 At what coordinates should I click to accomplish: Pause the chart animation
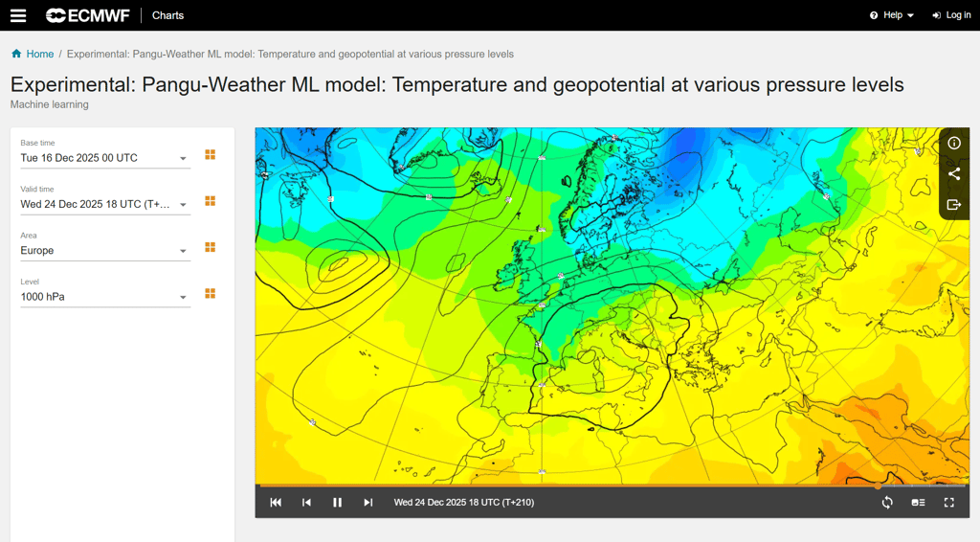point(337,503)
